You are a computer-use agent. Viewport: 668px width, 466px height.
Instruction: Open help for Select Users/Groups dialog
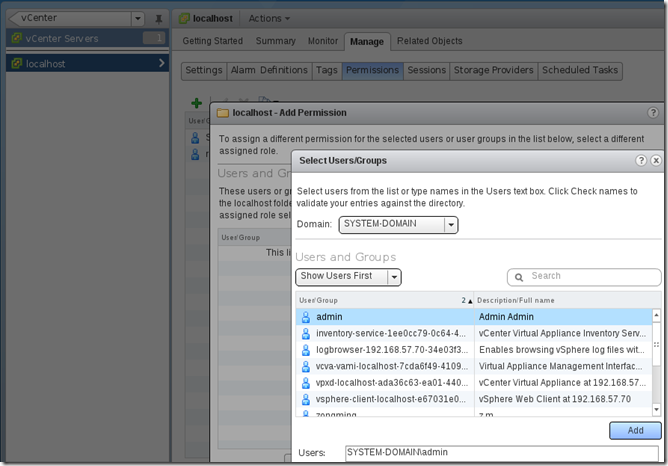641,161
